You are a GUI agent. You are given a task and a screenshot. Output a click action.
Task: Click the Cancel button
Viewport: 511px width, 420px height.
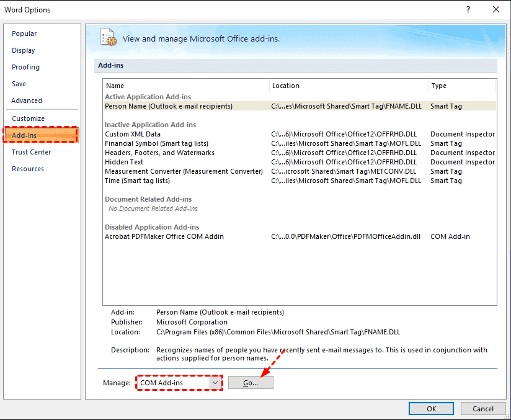click(x=483, y=409)
